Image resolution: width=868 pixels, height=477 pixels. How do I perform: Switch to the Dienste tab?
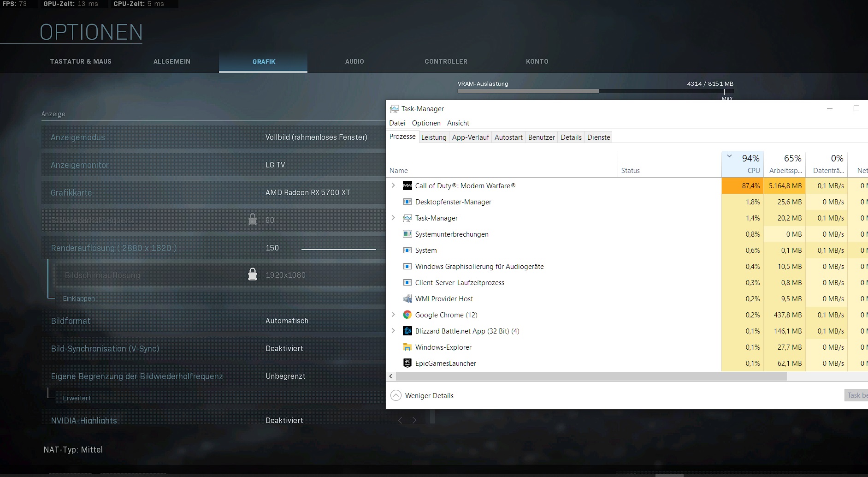[x=599, y=137]
